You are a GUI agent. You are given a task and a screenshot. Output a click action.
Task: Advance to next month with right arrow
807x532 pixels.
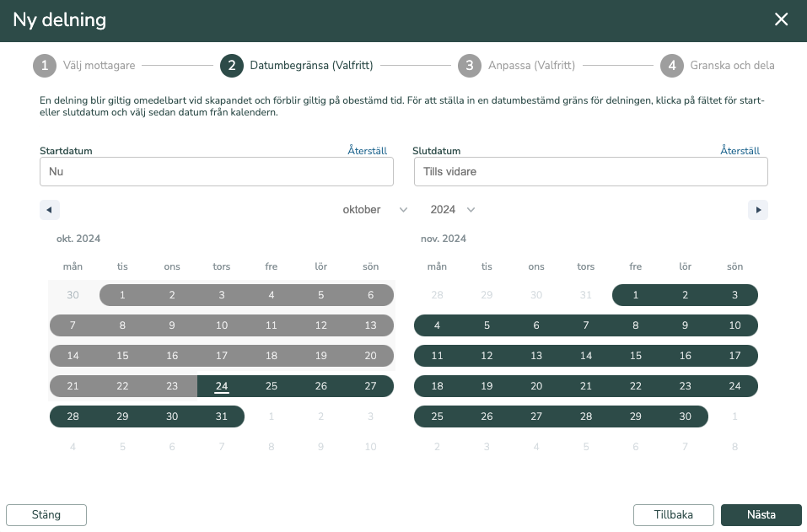pos(757,210)
